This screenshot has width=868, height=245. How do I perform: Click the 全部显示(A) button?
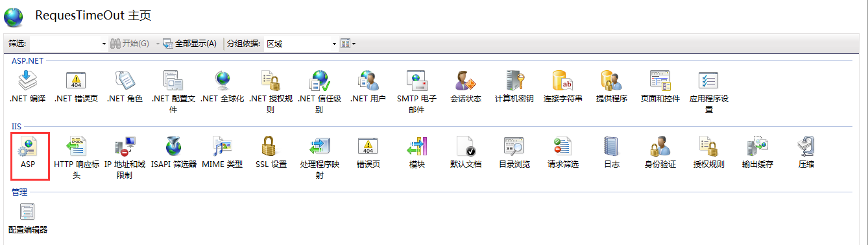click(189, 44)
